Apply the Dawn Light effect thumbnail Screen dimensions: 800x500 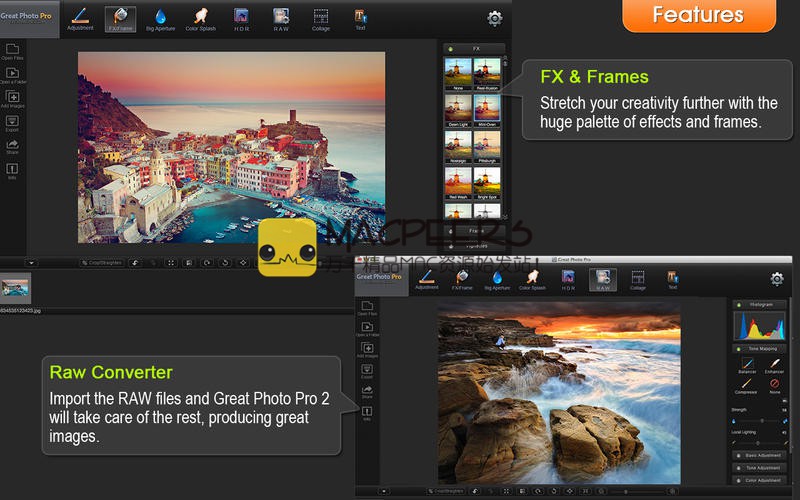[459, 110]
